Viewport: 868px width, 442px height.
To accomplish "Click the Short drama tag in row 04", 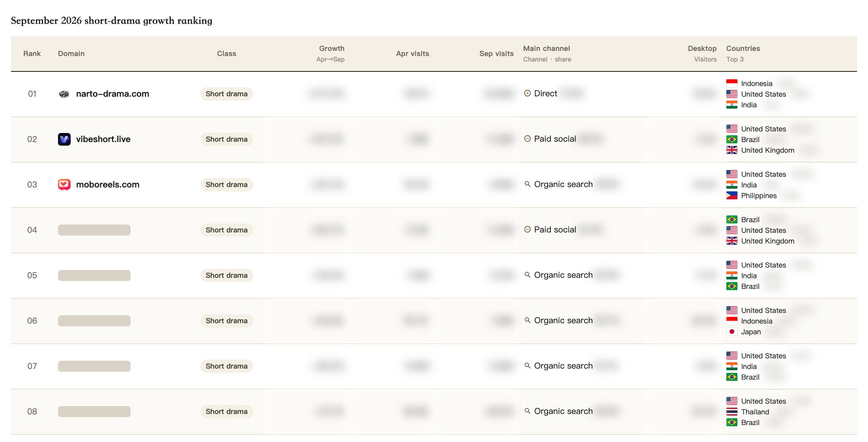I will (x=226, y=230).
